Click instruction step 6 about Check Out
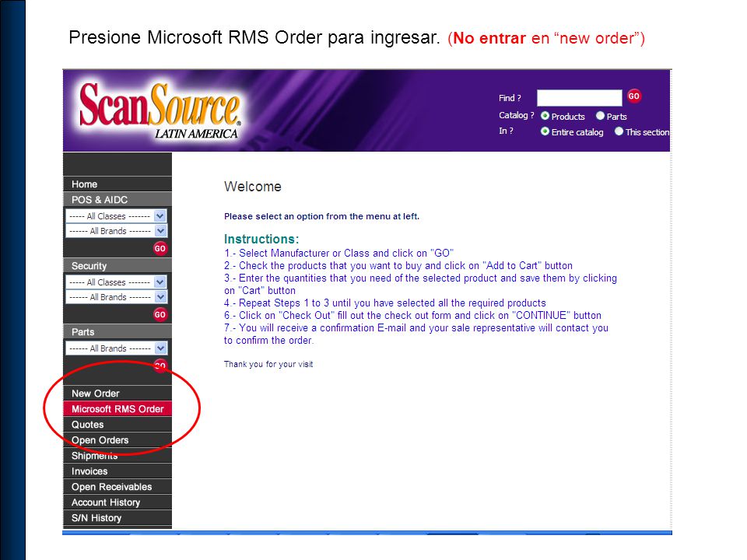The height and width of the screenshot is (560, 747). 412,315
